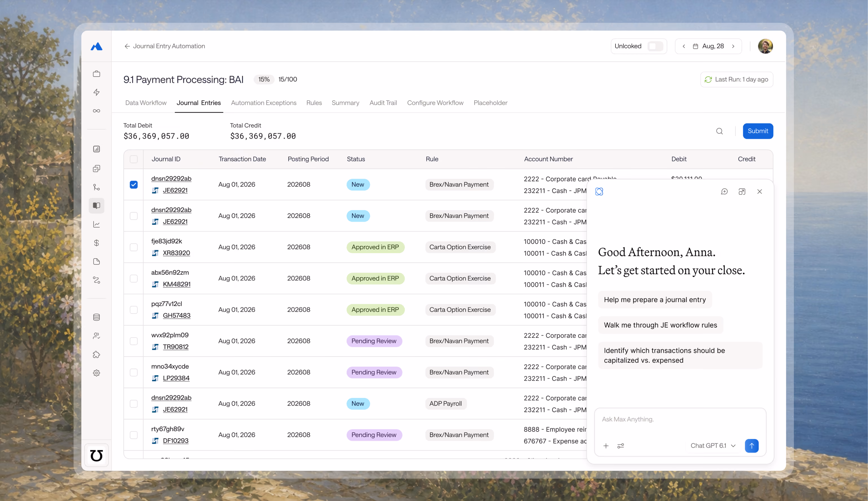Open the checklist copy sidebar icon
The image size is (868, 501).
click(96, 168)
